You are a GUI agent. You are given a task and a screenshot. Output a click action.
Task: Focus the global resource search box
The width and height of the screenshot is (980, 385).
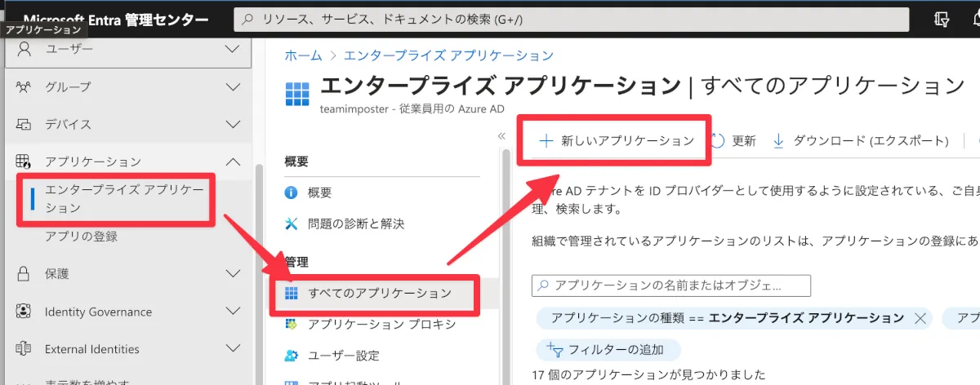[x=572, y=20]
